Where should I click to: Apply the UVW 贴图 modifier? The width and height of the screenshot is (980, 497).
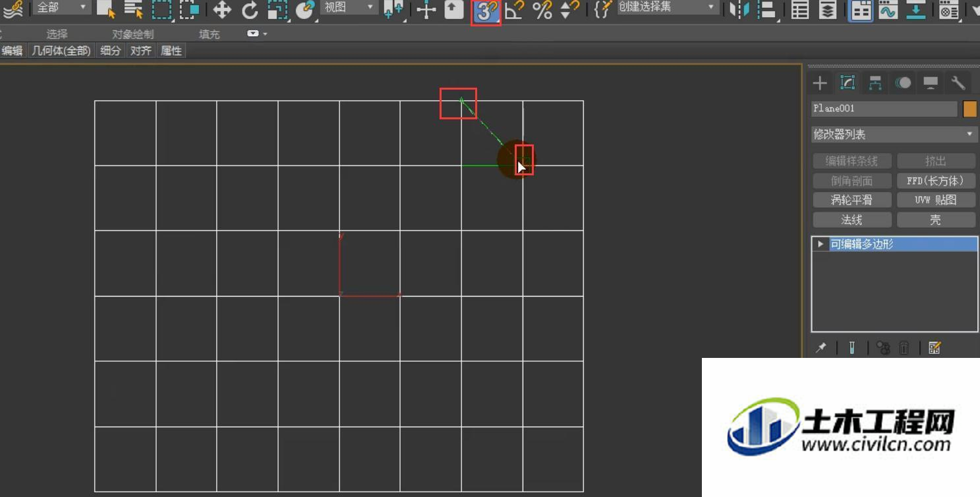pos(936,200)
